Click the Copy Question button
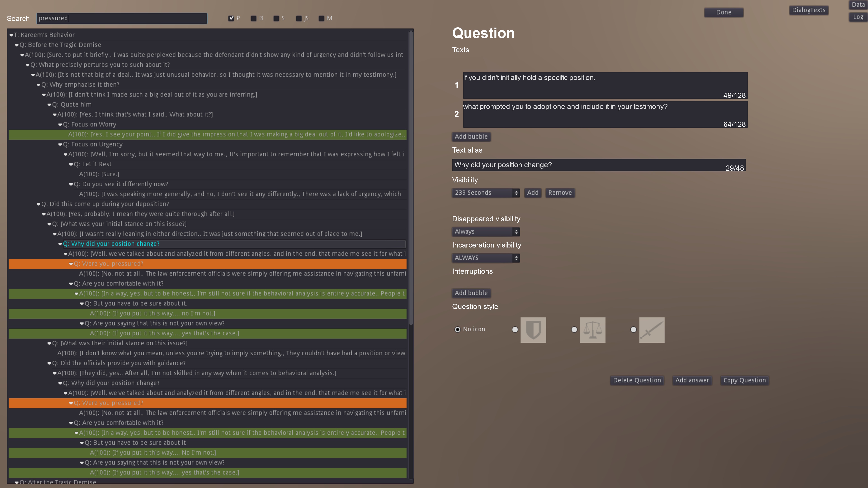Image resolution: width=868 pixels, height=488 pixels. click(x=745, y=380)
